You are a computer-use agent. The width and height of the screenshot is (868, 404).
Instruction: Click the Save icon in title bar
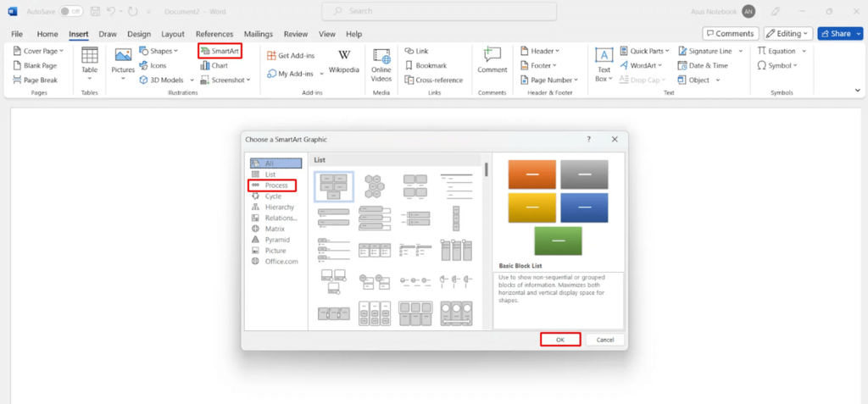95,11
